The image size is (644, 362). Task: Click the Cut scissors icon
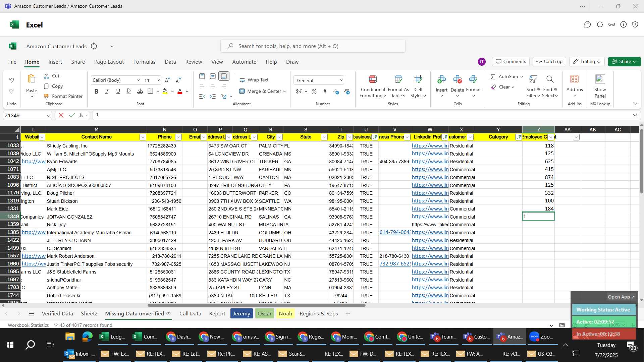pos(46,76)
